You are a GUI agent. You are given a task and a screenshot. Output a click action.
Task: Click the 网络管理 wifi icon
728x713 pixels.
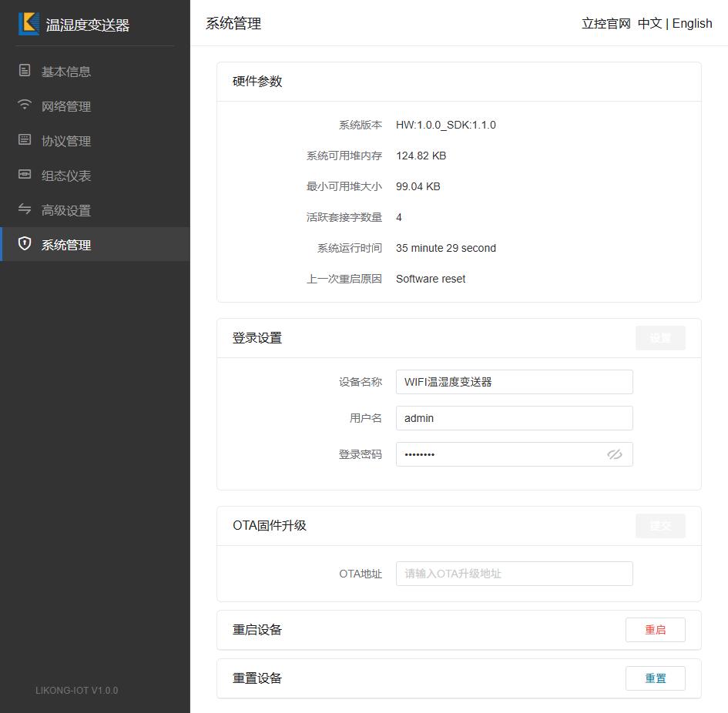(25, 105)
